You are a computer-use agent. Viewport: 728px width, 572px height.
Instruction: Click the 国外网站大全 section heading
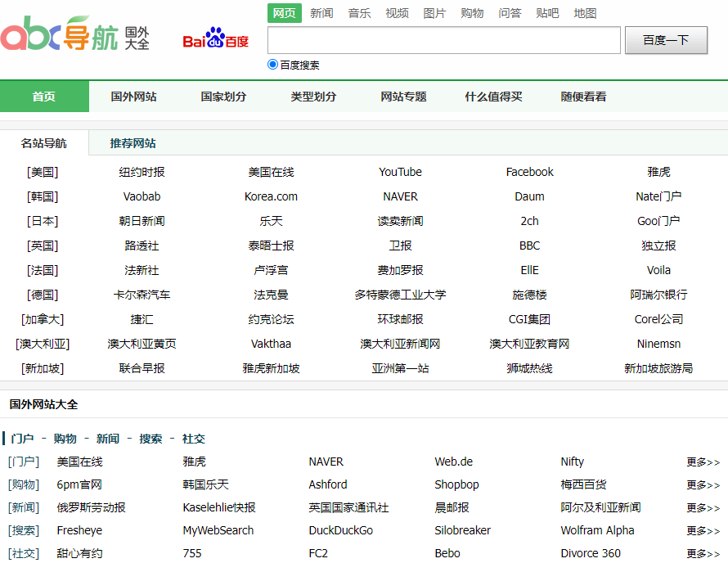pos(43,404)
